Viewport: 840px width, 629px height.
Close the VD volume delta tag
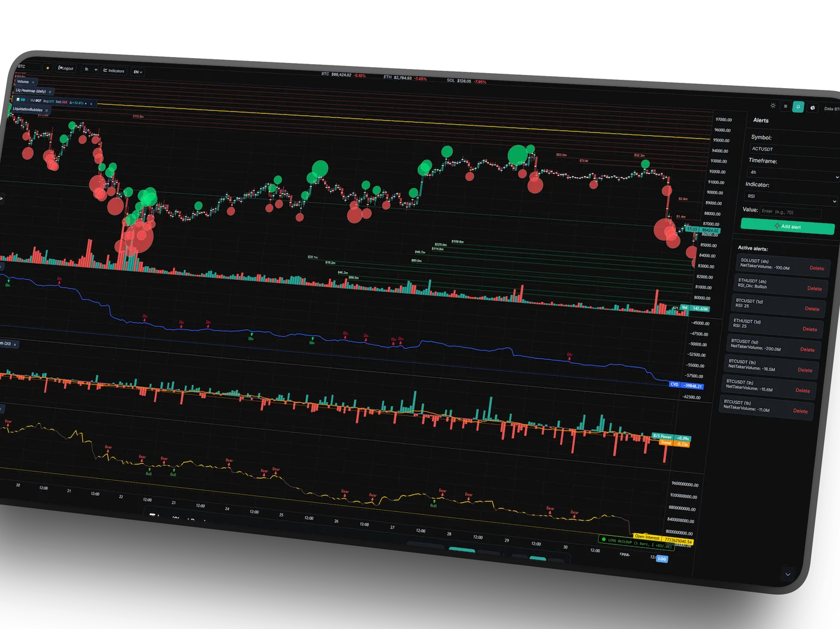pyautogui.click(x=91, y=104)
